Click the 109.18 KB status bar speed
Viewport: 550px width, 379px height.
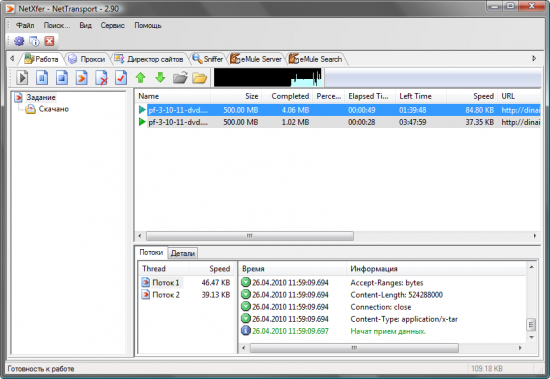click(x=487, y=368)
